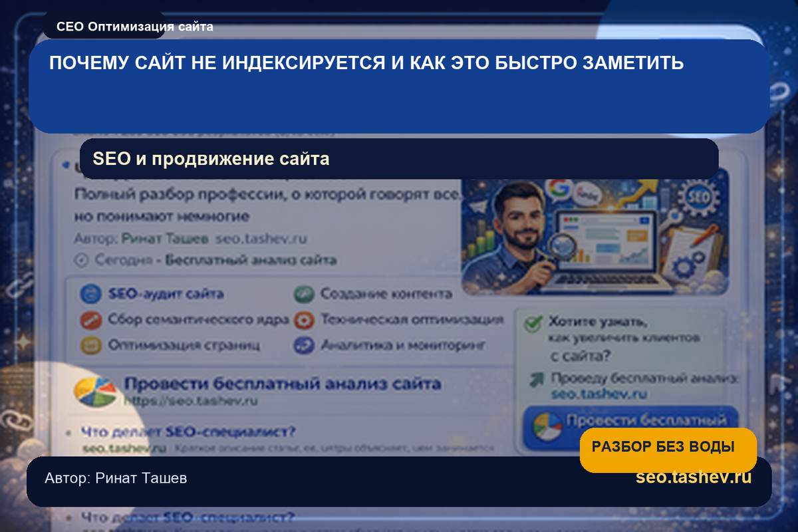
Task: Click Автор: Ринат Ташев in the footer bar
Action: pos(116,478)
